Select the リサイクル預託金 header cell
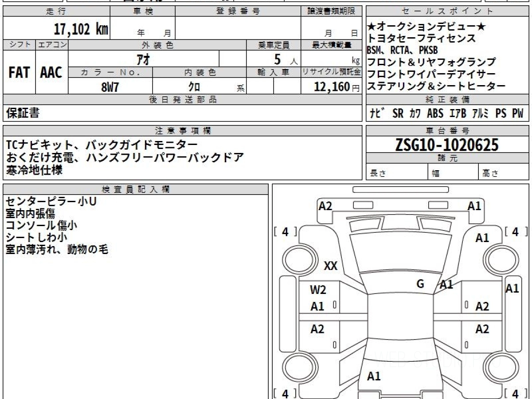The width and height of the screenshot is (532, 399). [x=332, y=72]
